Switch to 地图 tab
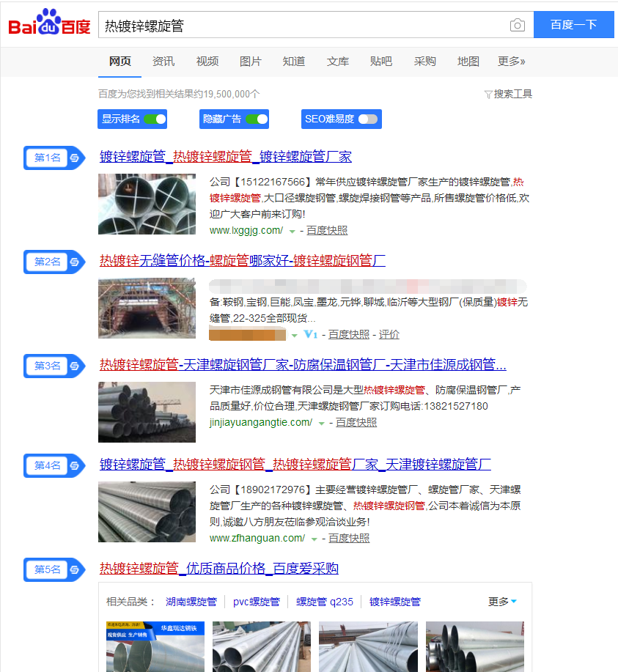Image resolution: width=618 pixels, height=672 pixels. coord(468,62)
